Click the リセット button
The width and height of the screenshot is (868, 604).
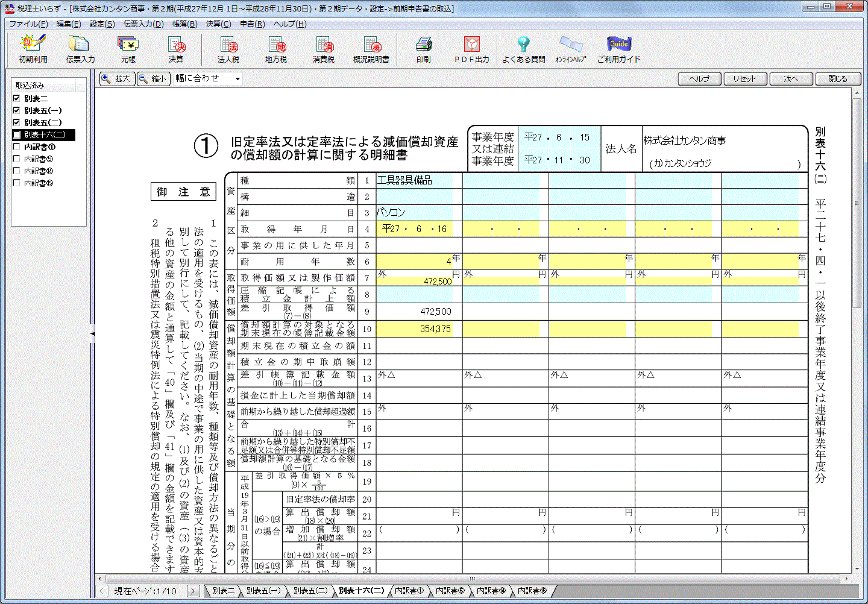pyautogui.click(x=744, y=79)
